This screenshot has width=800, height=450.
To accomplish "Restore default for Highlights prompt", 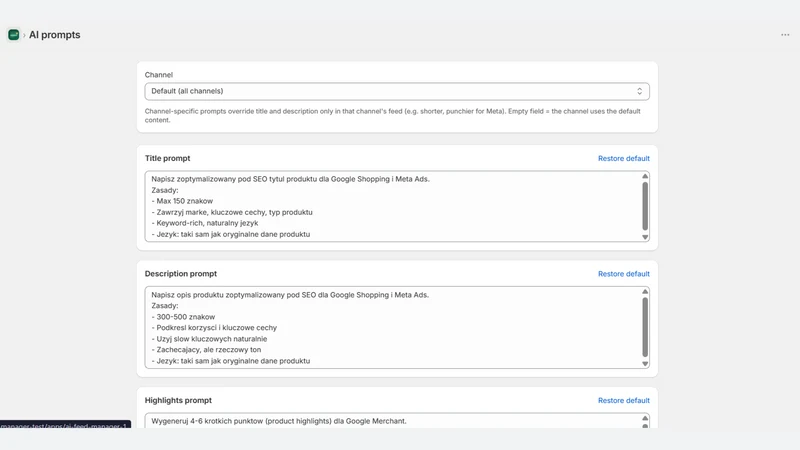I will coord(623,401).
